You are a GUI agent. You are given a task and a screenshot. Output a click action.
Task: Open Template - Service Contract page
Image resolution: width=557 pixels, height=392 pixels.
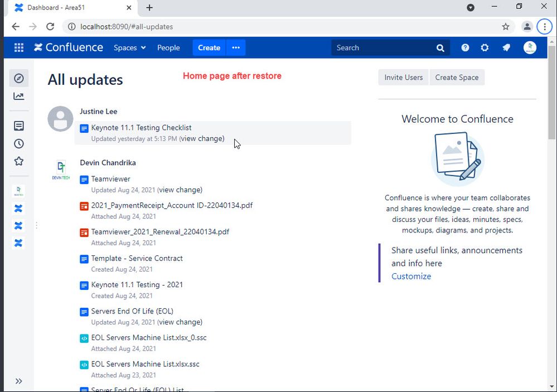pos(137,258)
